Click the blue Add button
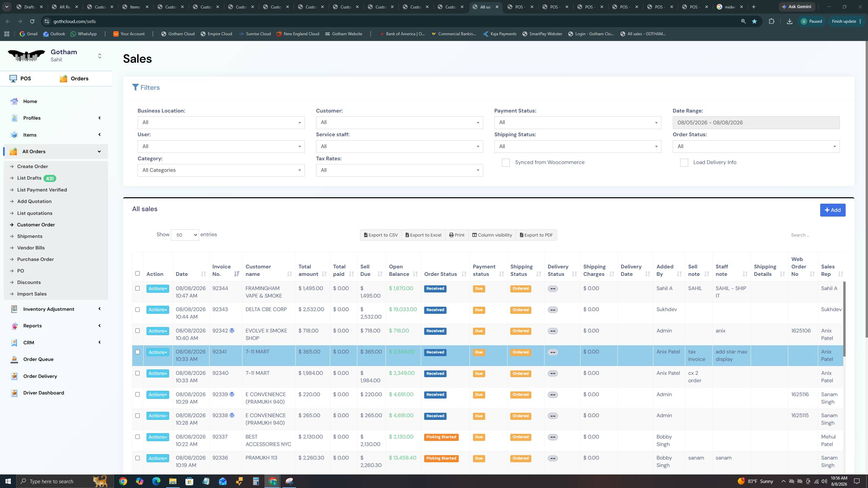This screenshot has height=488, width=868. (x=832, y=210)
